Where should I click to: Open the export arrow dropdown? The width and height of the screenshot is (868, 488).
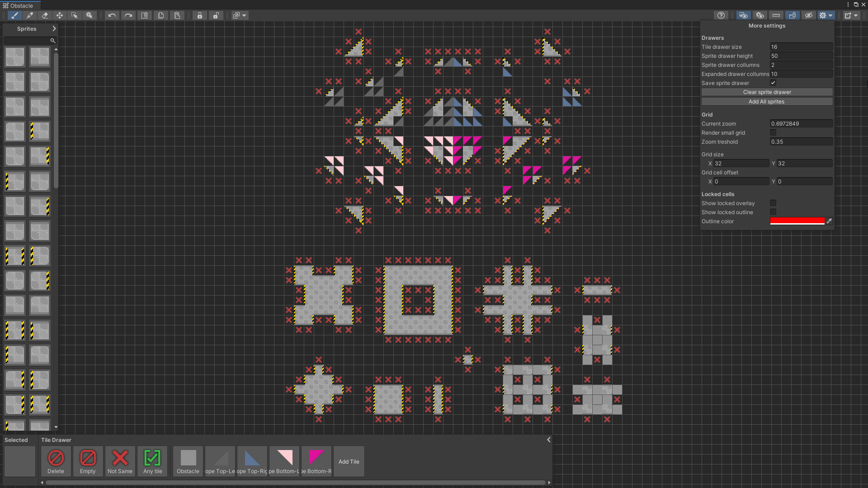(x=851, y=15)
